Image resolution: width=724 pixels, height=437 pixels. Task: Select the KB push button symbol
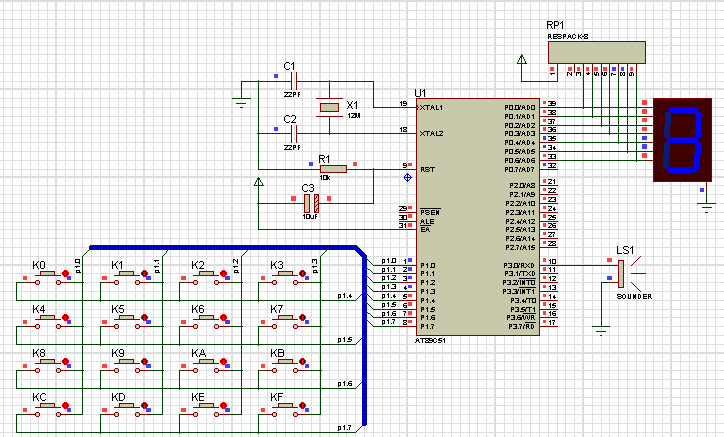285,365
